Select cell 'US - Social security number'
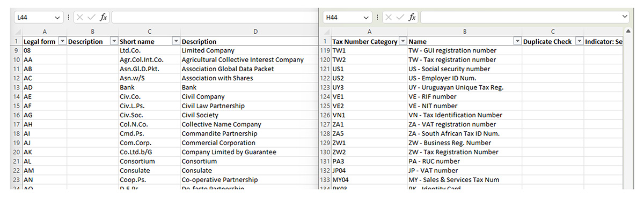The width and height of the screenshot is (644, 197). (x=465, y=69)
